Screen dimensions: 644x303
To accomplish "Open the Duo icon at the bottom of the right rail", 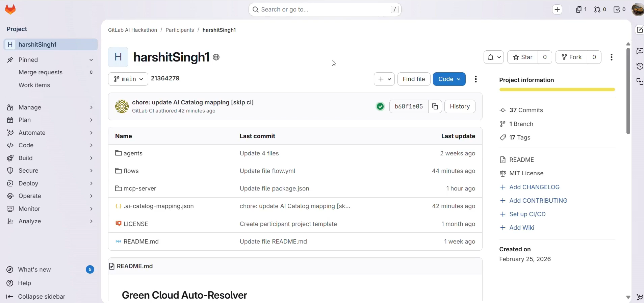I will (640, 297).
